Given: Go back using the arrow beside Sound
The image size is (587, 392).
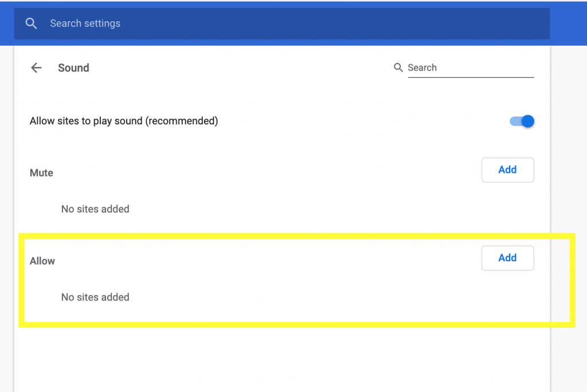Looking at the screenshot, I should point(36,68).
